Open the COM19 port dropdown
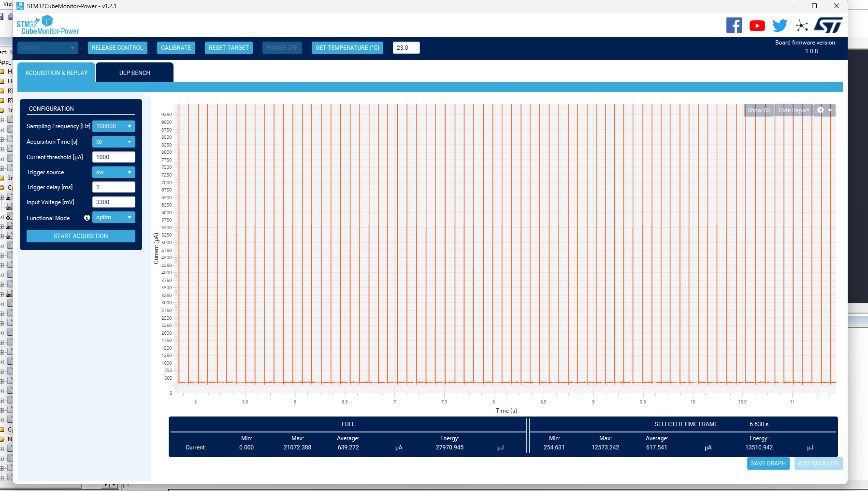Viewport: 868px width, 491px height. tap(47, 47)
